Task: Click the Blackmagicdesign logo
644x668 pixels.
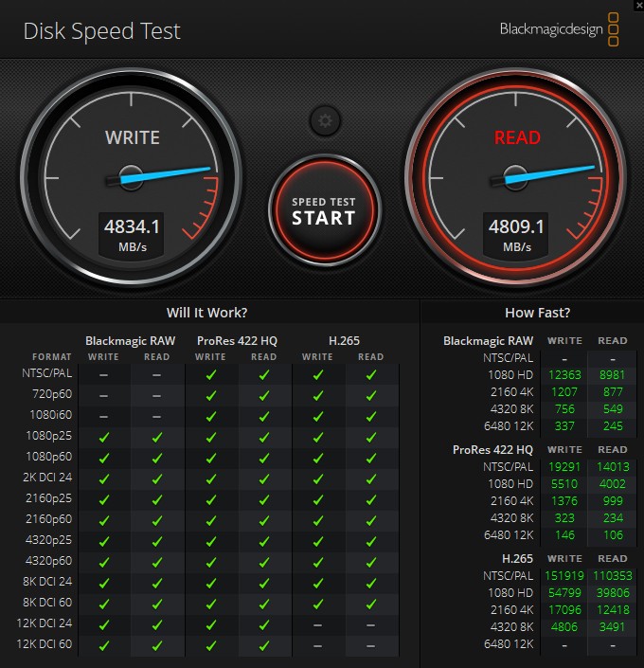Action: [560, 29]
